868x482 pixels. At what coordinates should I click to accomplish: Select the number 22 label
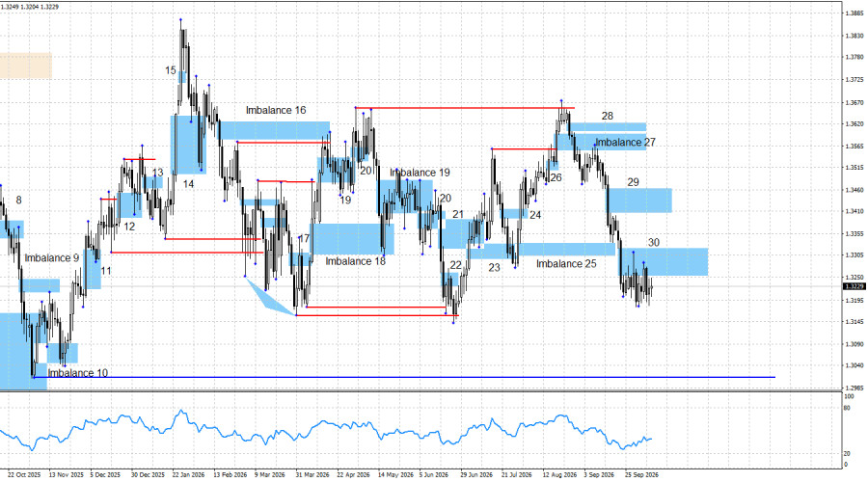tap(455, 266)
